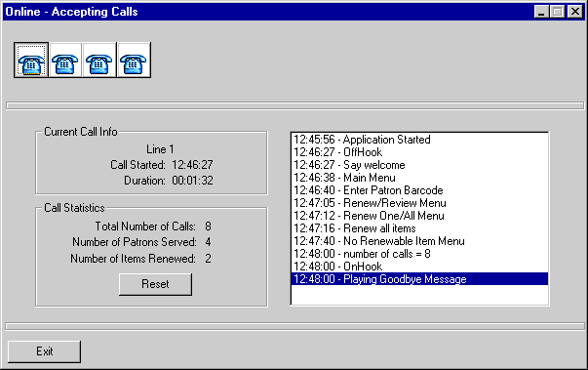Select log entry 'No Renewable Item Menu'
The image size is (588, 370).
tap(419, 241)
